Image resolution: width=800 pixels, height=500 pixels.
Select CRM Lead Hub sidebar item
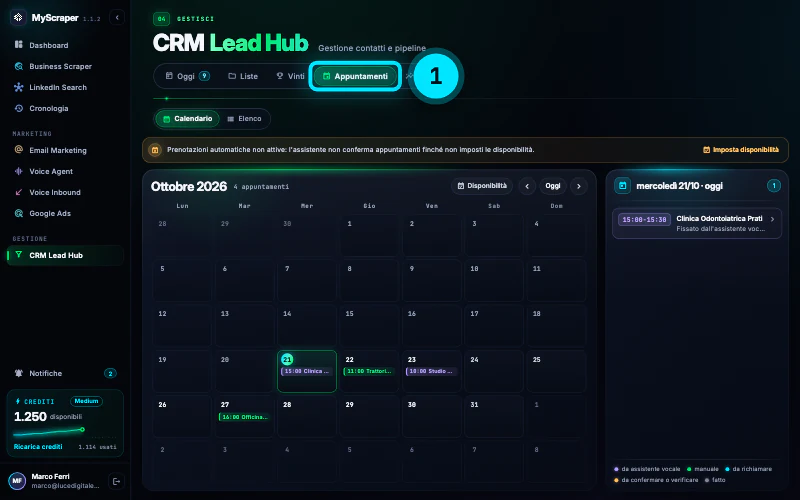coord(65,255)
